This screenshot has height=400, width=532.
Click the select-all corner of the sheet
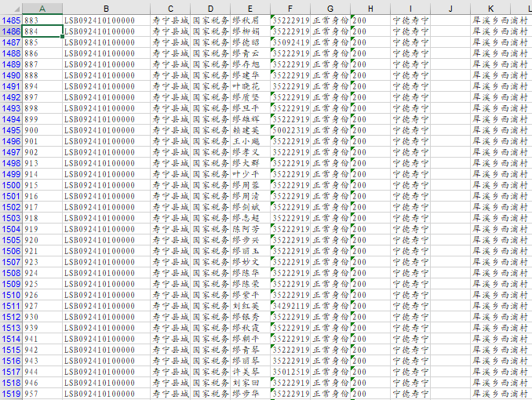[x=11, y=9]
